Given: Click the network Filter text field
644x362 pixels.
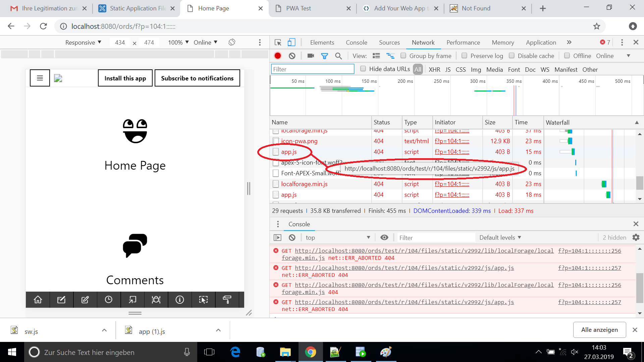Looking at the screenshot, I should coord(313,69).
